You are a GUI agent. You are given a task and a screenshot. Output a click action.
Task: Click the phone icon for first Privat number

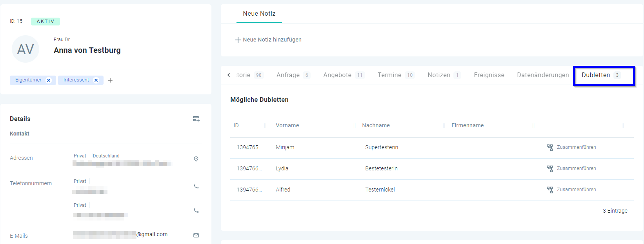196,186
